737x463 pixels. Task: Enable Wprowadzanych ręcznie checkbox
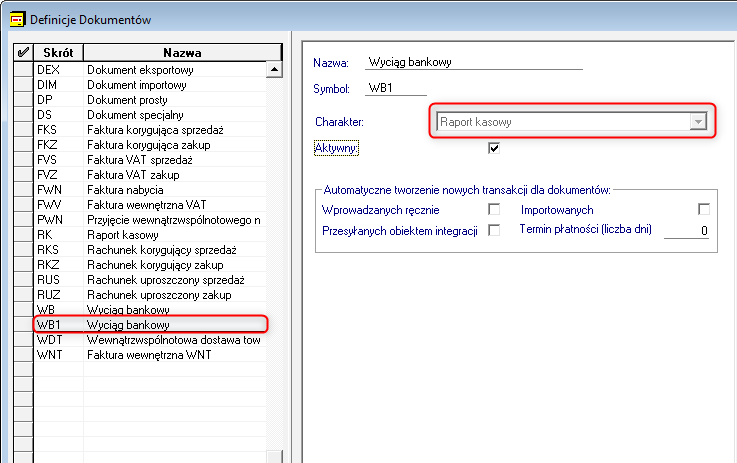point(494,209)
